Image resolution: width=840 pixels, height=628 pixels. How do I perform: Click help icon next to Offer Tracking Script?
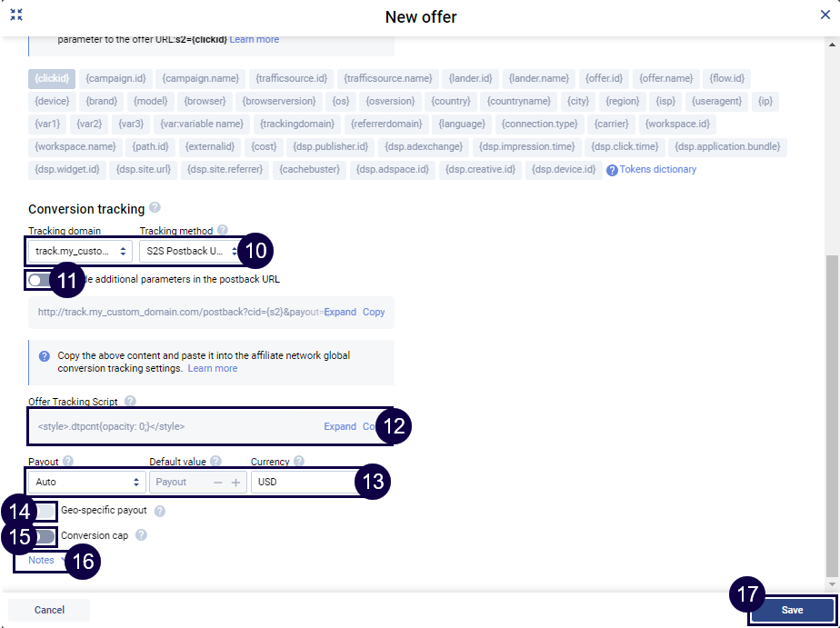[x=130, y=401]
